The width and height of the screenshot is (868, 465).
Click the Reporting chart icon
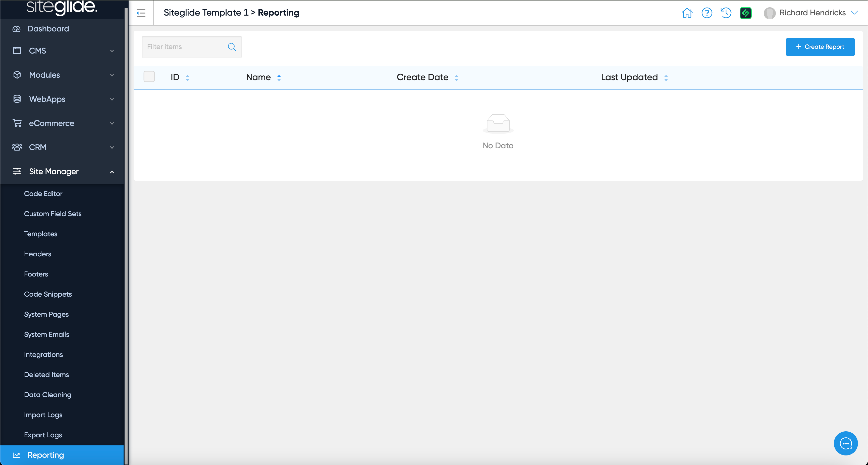pyautogui.click(x=17, y=455)
